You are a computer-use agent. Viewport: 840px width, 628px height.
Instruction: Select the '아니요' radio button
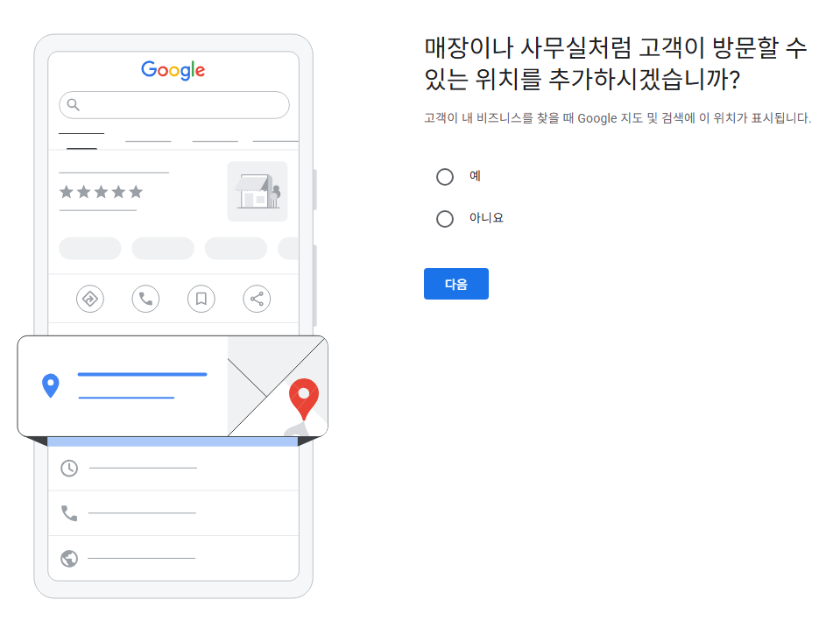[x=445, y=219]
